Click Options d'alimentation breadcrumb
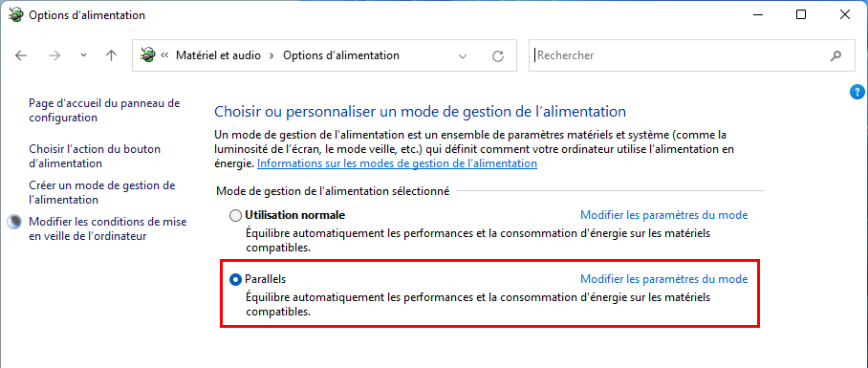Image resolution: width=868 pixels, height=368 pixels. coord(341,55)
